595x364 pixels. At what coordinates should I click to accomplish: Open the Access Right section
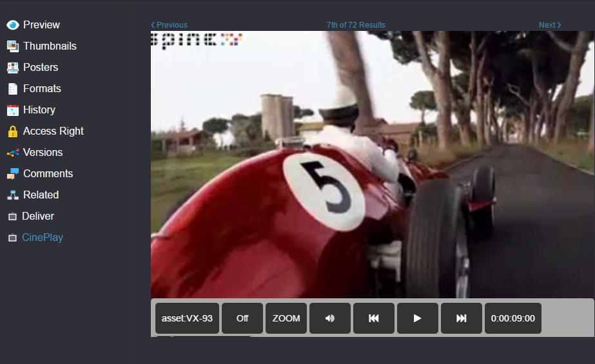click(x=53, y=131)
